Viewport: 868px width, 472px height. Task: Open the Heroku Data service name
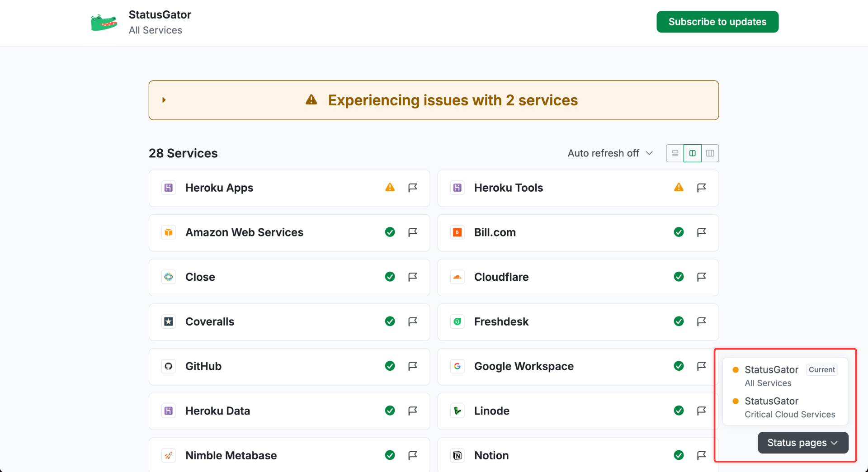(x=217, y=411)
